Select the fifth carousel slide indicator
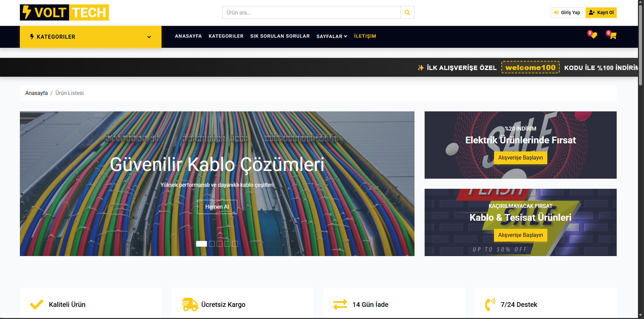The image size is (644, 319). pos(235,244)
